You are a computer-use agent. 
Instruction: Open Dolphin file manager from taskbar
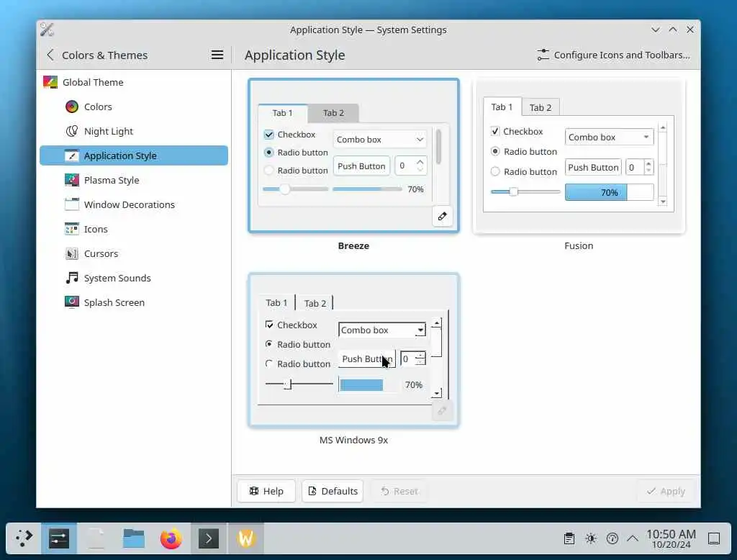pos(133,538)
